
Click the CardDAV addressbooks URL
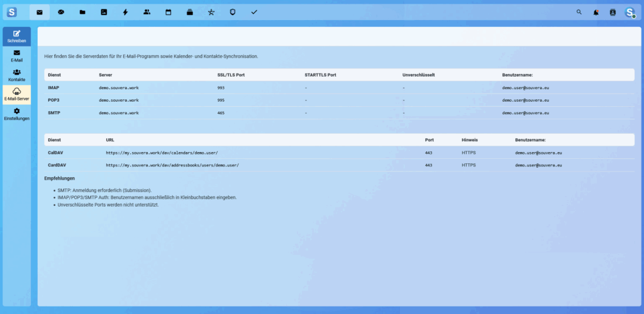click(172, 165)
